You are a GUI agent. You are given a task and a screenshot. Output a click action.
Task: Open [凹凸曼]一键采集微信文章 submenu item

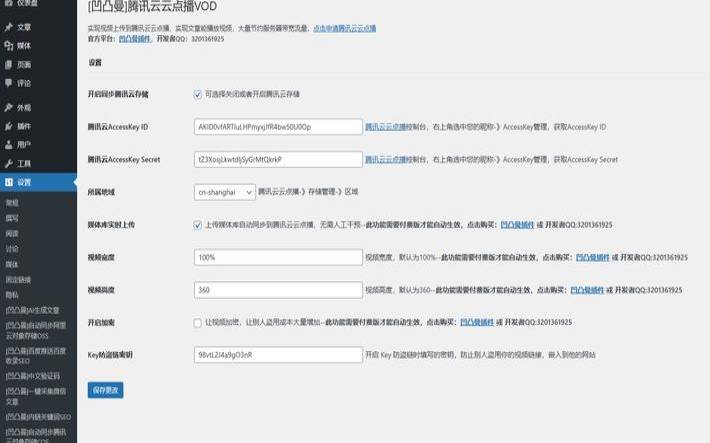coord(36,396)
